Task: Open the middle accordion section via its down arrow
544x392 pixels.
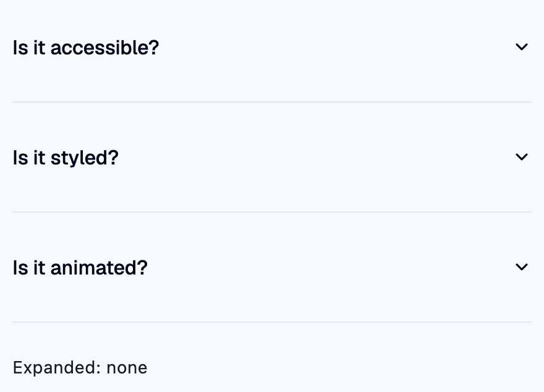Action: (522, 157)
